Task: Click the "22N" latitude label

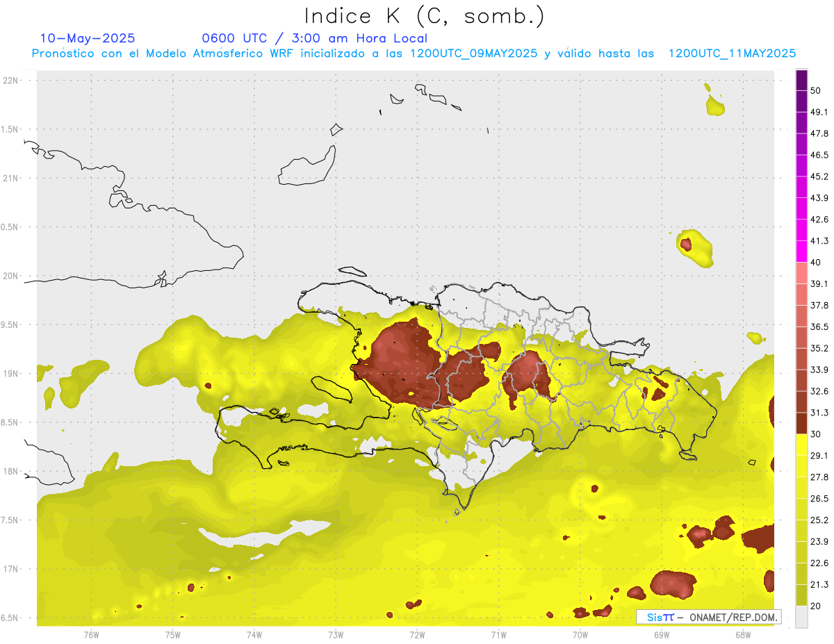Action: [x=10, y=81]
